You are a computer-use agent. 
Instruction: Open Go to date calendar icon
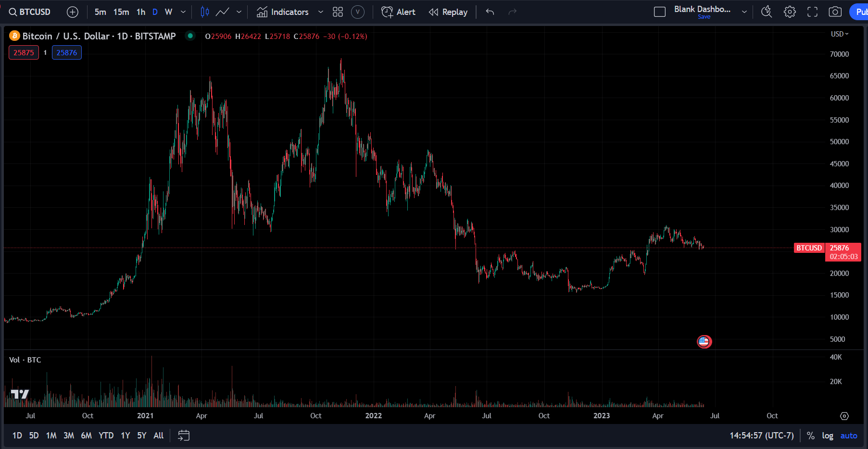pyautogui.click(x=184, y=436)
